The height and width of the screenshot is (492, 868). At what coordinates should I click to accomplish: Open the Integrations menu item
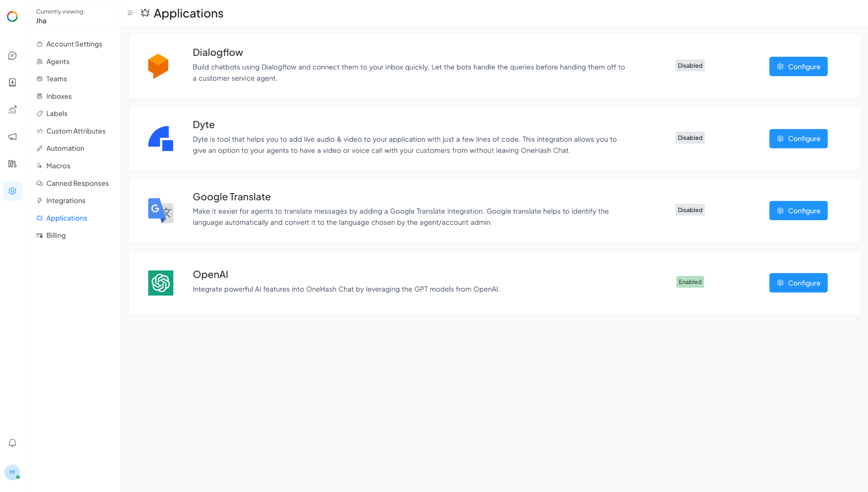tap(66, 201)
